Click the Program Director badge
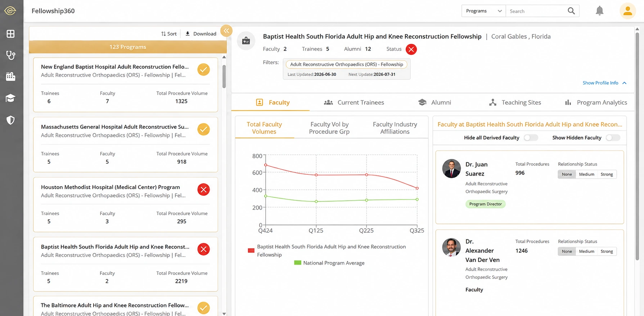The image size is (644, 316). (x=485, y=204)
